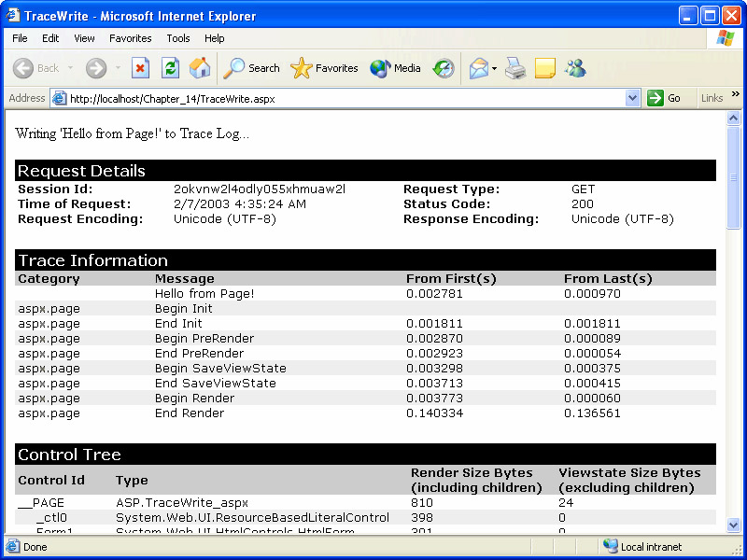Launch the Messenger icon in toolbar

pos(575,68)
